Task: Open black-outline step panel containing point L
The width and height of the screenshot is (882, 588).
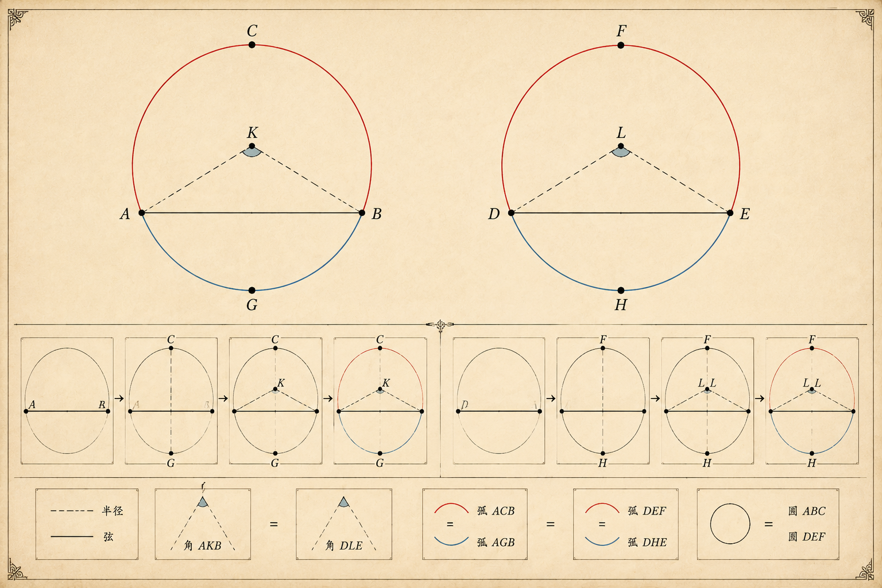Action: click(x=707, y=401)
